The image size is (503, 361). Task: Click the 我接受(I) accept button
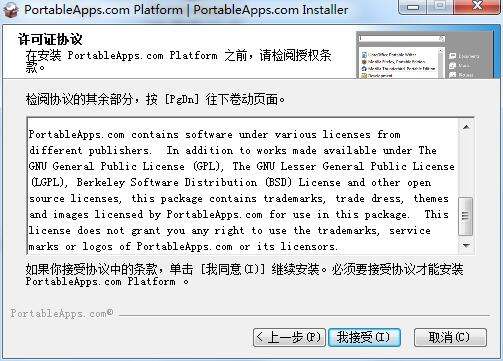tap(364, 337)
